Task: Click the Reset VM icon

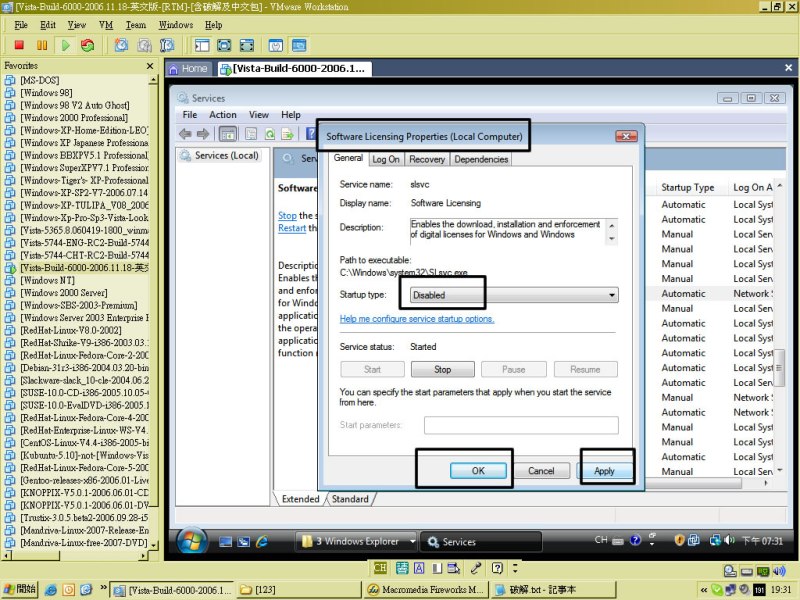Action: (x=88, y=45)
